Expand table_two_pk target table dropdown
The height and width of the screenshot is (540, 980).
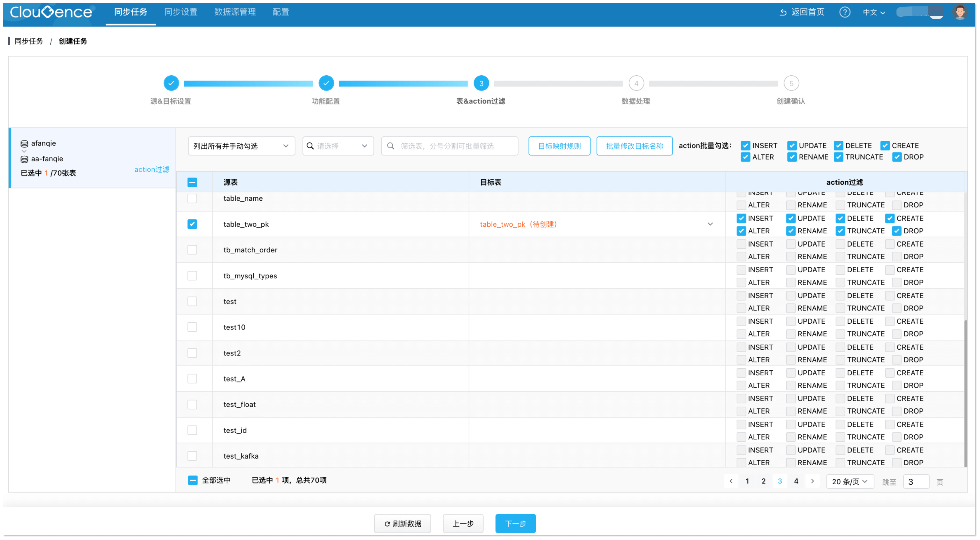pos(710,224)
